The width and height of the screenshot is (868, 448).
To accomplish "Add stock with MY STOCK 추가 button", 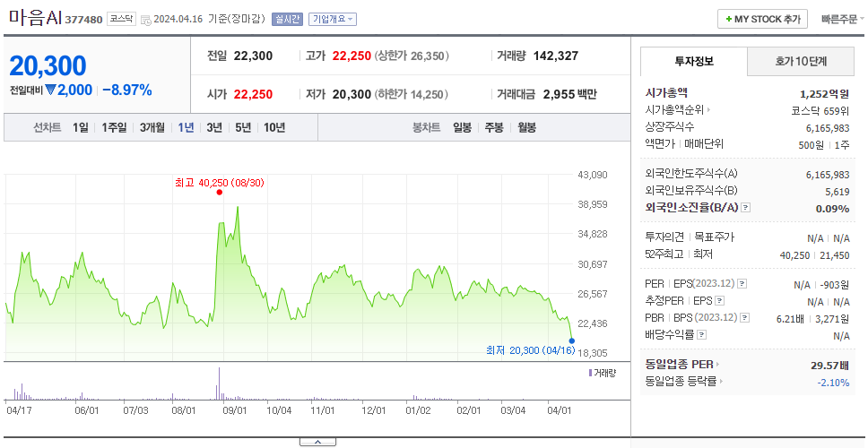I will click(x=762, y=19).
